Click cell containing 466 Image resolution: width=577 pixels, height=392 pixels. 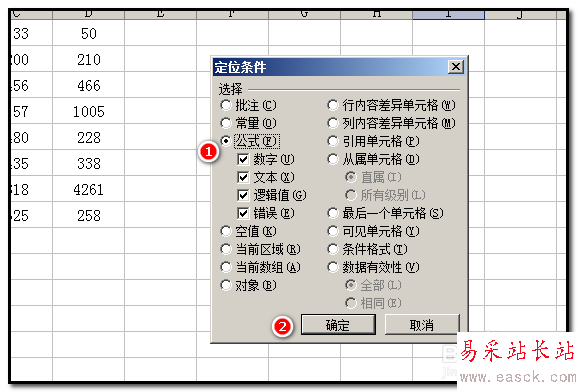tap(88, 85)
